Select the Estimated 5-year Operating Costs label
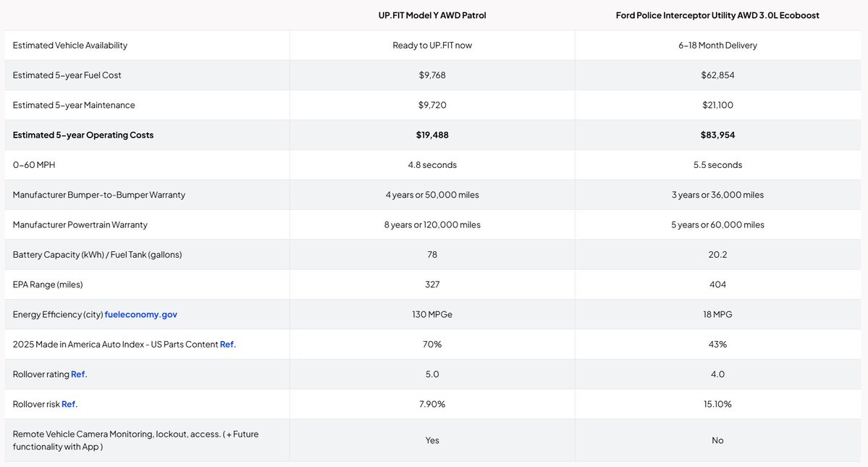Screen dimensions: 868x467 pyautogui.click(x=83, y=135)
